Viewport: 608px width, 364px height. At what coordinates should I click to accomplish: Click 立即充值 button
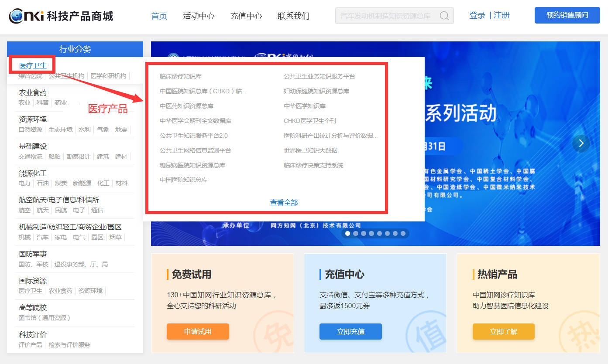point(350,331)
